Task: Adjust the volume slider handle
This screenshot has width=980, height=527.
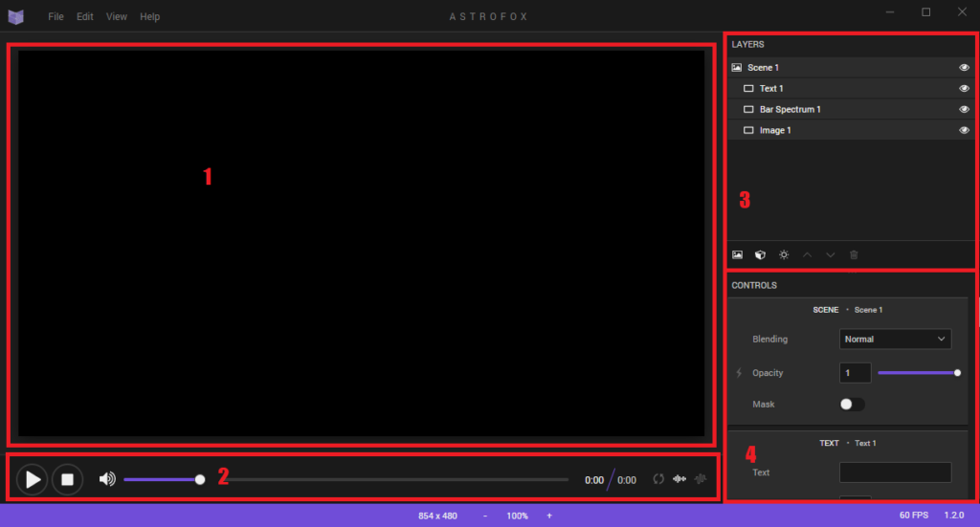Action: [x=200, y=479]
